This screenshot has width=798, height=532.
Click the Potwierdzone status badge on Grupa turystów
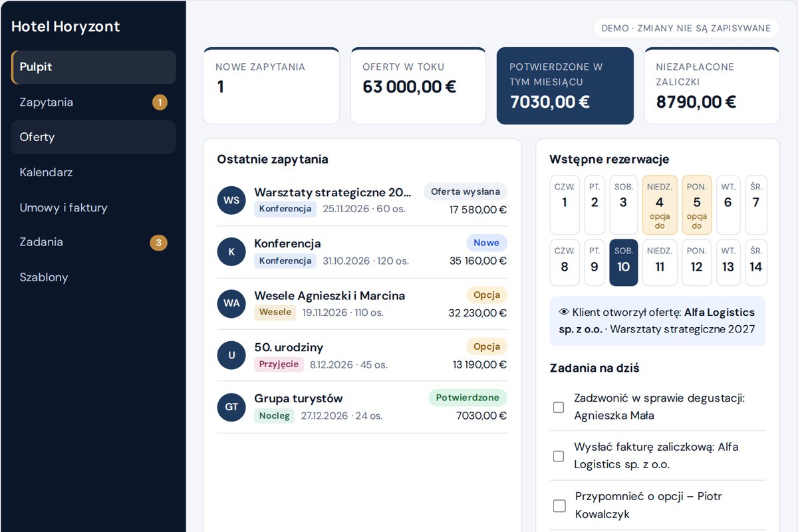click(x=467, y=398)
